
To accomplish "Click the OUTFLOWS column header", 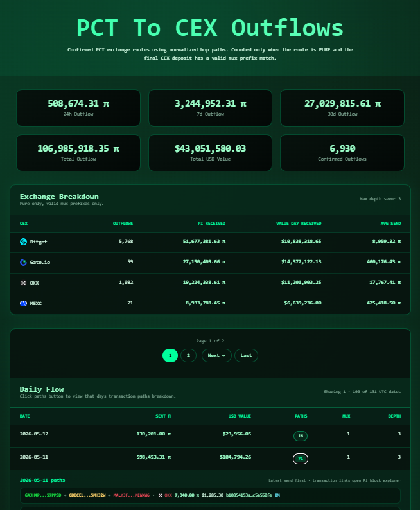I will (x=123, y=224).
